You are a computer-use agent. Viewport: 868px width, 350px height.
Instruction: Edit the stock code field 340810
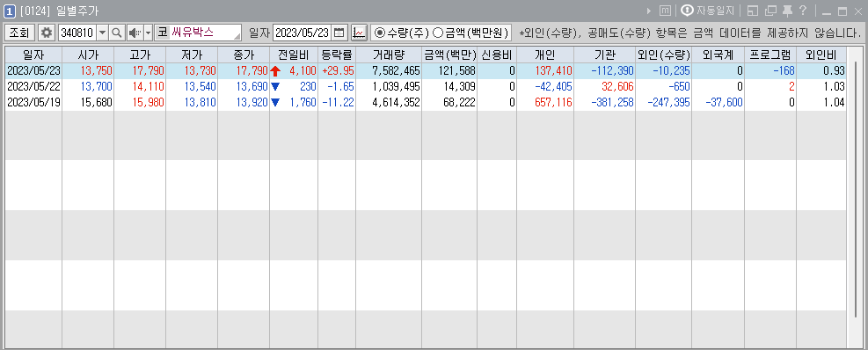click(77, 33)
